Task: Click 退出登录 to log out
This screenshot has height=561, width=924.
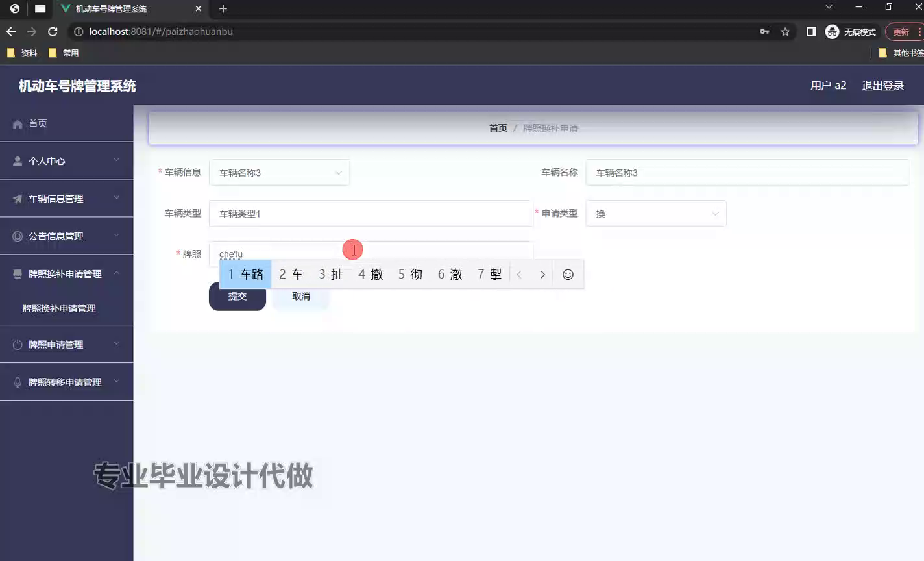Action: (x=882, y=86)
